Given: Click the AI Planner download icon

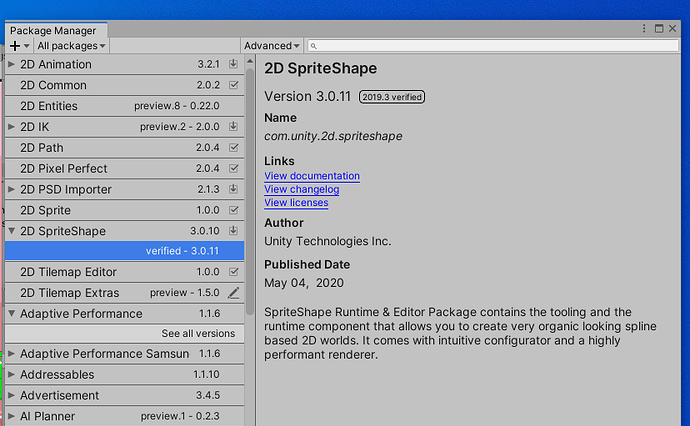Looking at the screenshot, I should [x=233, y=416].
